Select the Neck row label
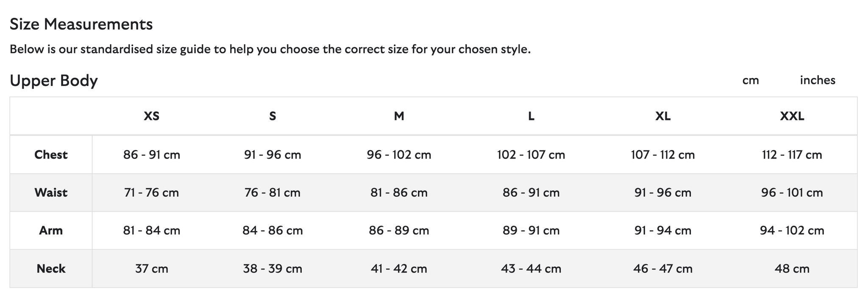868x300 pixels. tap(51, 269)
